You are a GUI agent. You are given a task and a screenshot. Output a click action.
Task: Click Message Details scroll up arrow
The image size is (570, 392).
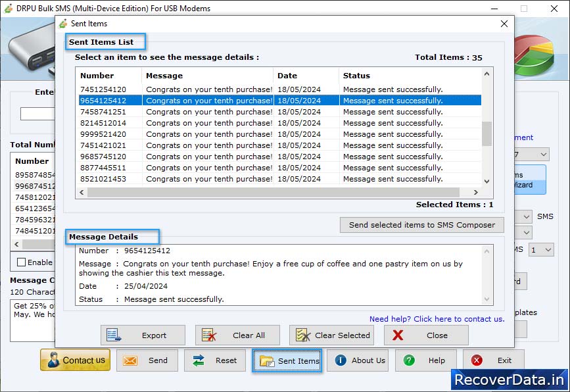tap(487, 251)
